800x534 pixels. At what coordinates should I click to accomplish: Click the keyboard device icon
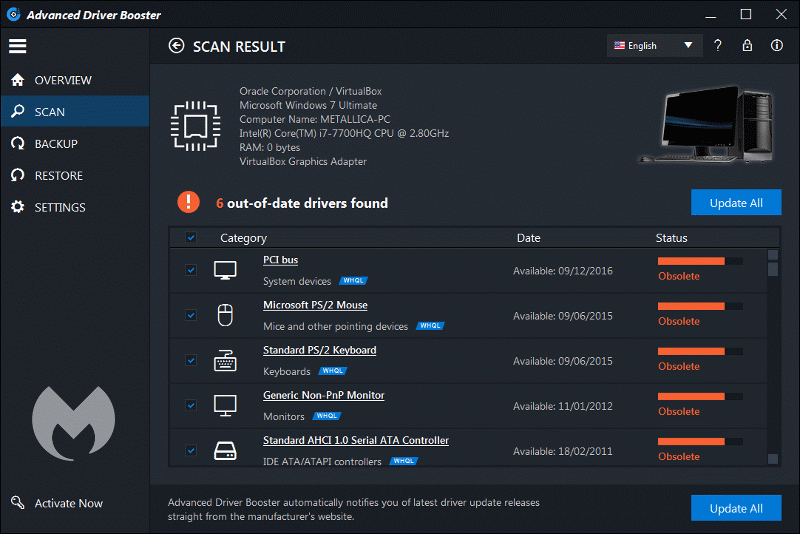pos(225,360)
